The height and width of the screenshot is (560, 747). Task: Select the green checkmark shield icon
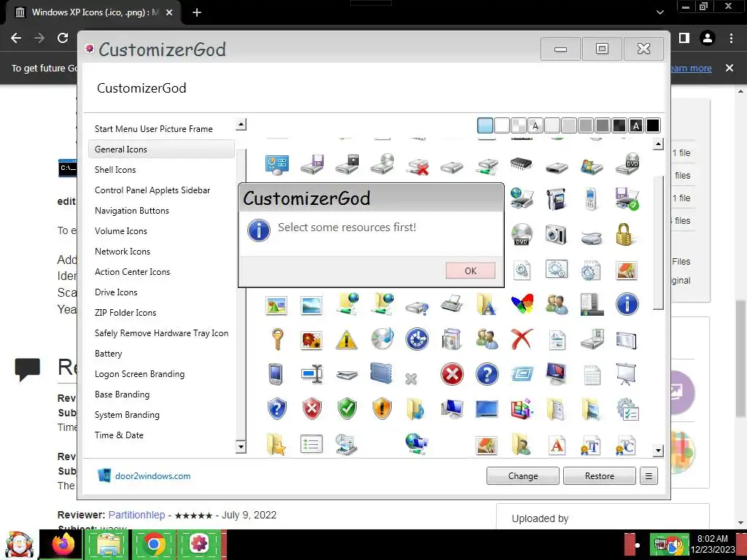click(x=347, y=408)
